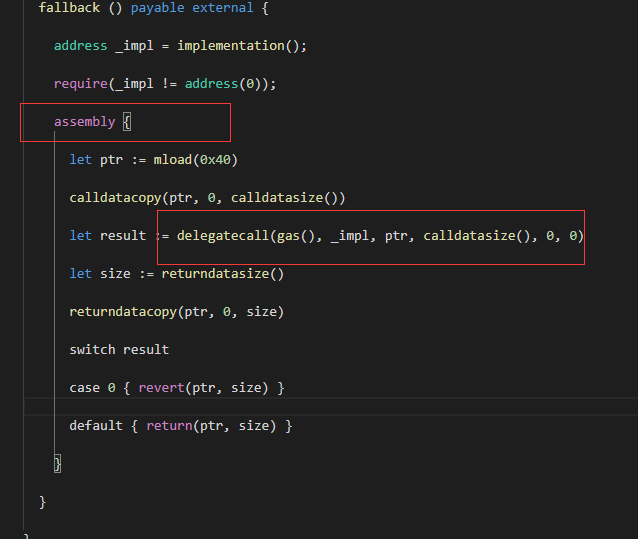The width and height of the screenshot is (638, 539).
Task: Click the empty highlighted line below case 0
Action: click(x=331, y=406)
